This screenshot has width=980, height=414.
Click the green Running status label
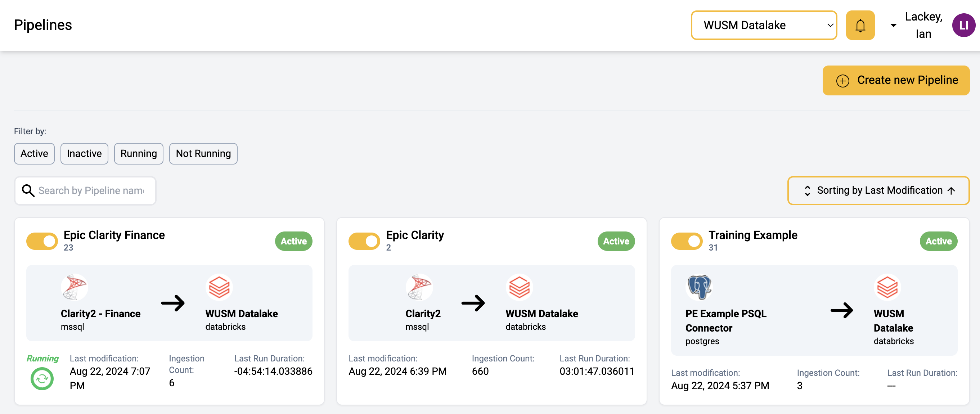[x=42, y=359]
